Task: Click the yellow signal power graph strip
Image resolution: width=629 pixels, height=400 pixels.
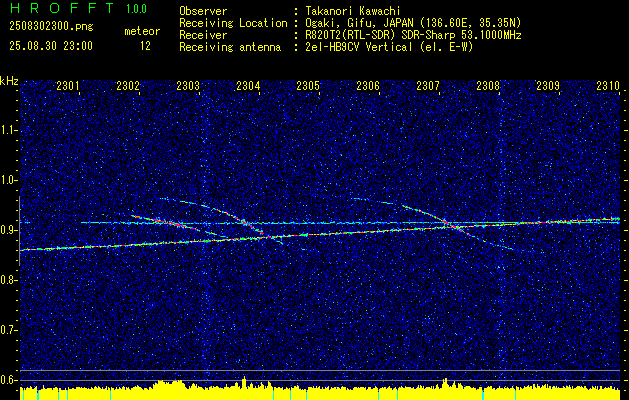Action: 320,390
